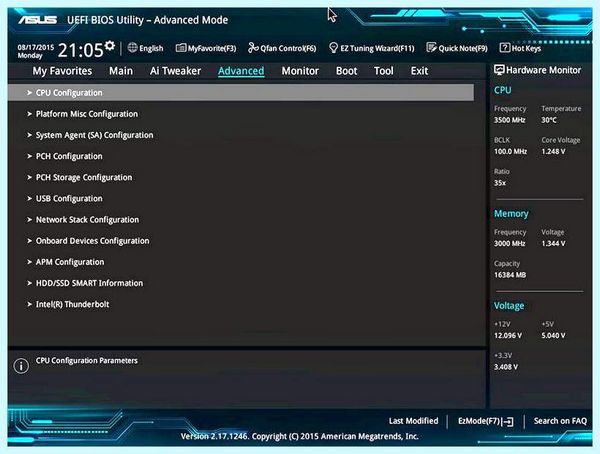
Task: Click the Quick Note notepad icon
Action: pyautogui.click(x=431, y=47)
